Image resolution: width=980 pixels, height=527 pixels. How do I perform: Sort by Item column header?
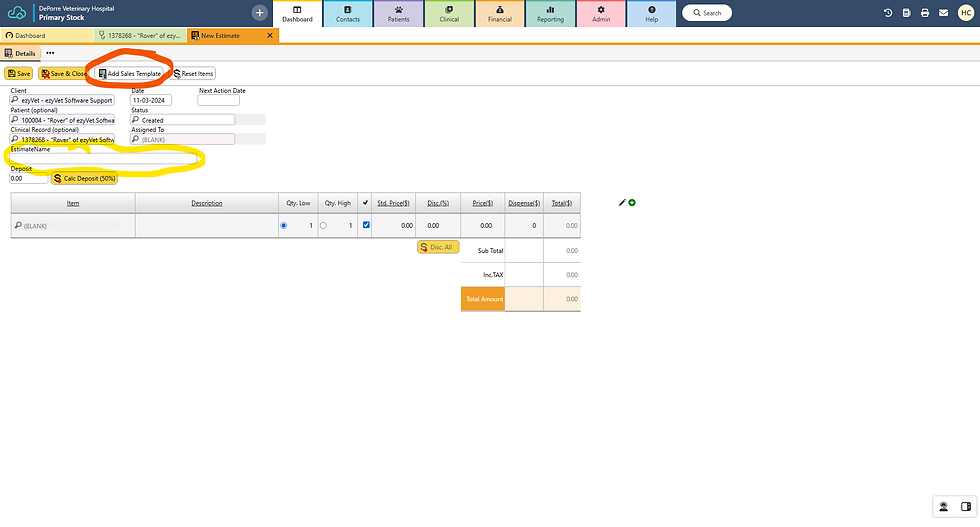coord(73,203)
